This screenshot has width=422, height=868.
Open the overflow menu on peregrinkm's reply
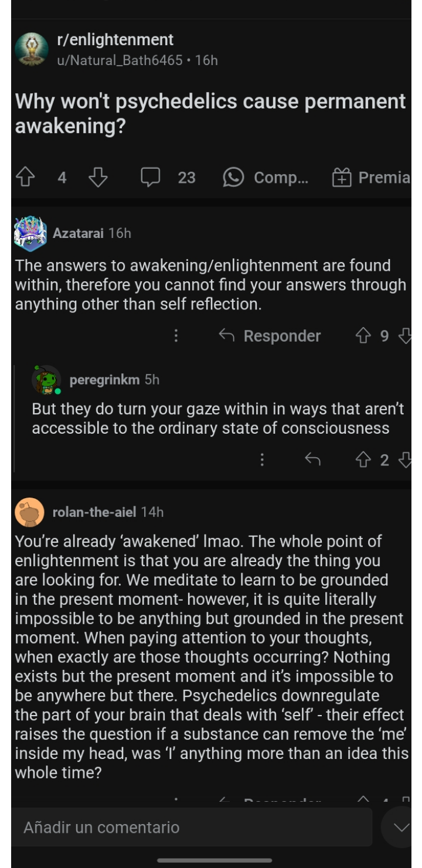click(x=262, y=460)
